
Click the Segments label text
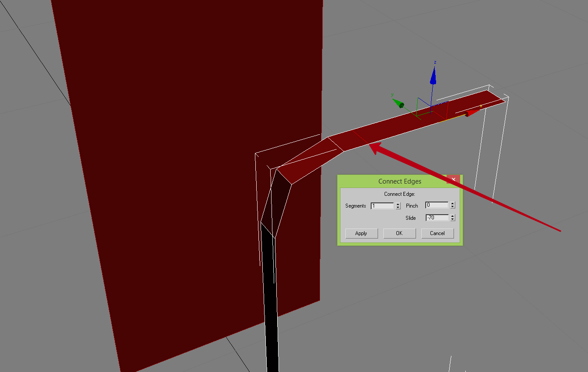click(x=356, y=206)
